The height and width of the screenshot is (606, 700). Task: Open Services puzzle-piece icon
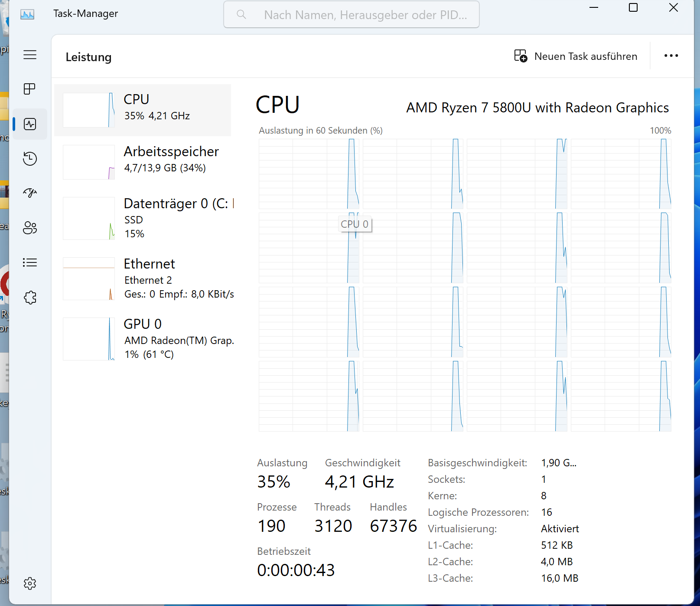(30, 298)
